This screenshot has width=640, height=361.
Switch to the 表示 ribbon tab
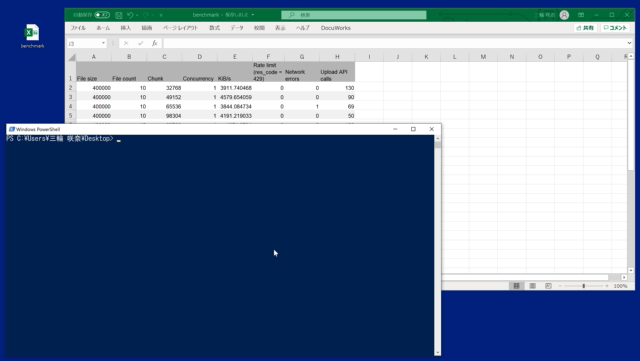[280, 28]
